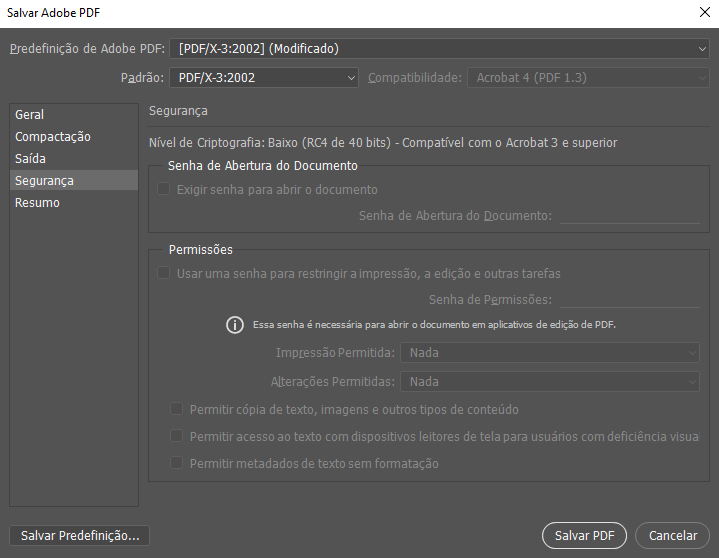
Task: Expand the Padrão PDF/X-3:2002 dropdown
Action: click(x=263, y=77)
